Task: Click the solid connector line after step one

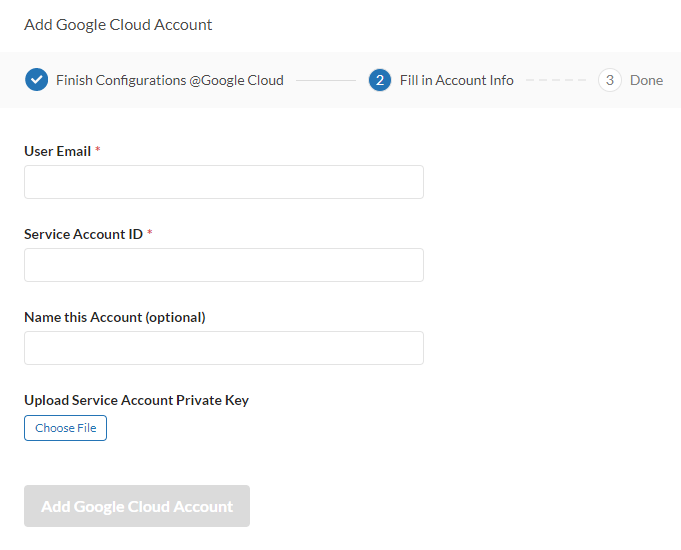Action: click(x=326, y=80)
